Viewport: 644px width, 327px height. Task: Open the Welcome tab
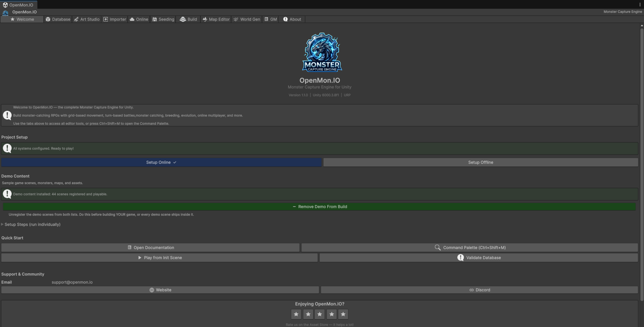(x=22, y=19)
